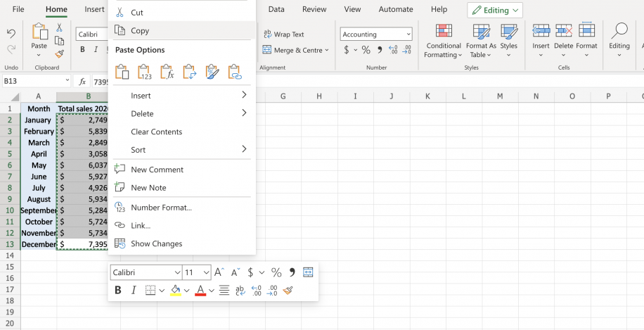Choose Show Changes in context menu
The height and width of the screenshot is (330, 644).
coord(183,243)
